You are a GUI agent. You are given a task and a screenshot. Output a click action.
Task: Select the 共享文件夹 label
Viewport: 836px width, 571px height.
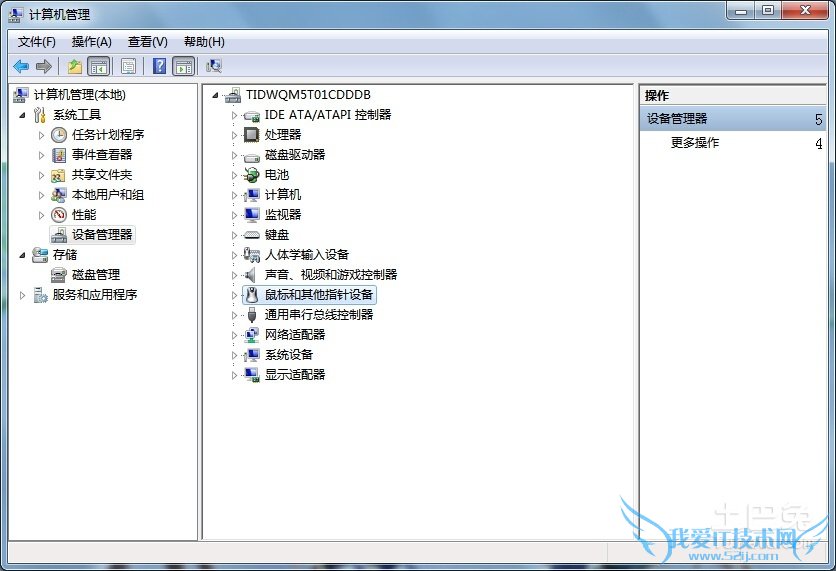tap(102, 175)
